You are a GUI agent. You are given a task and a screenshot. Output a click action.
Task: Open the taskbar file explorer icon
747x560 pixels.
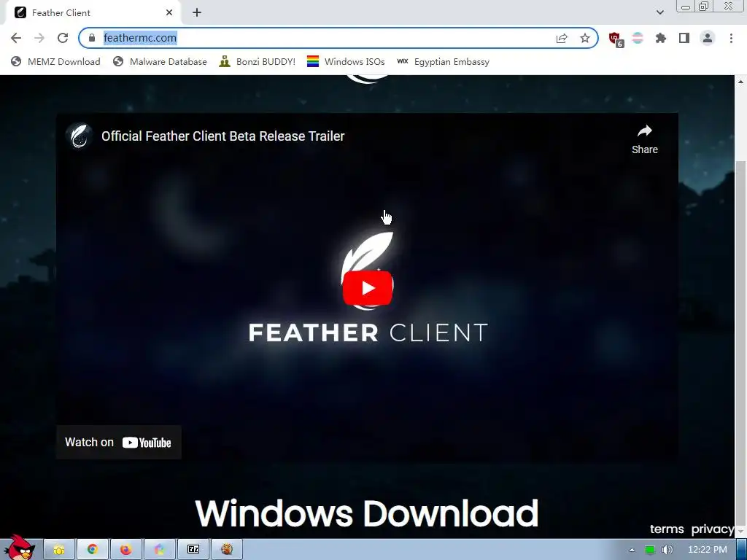coord(59,550)
